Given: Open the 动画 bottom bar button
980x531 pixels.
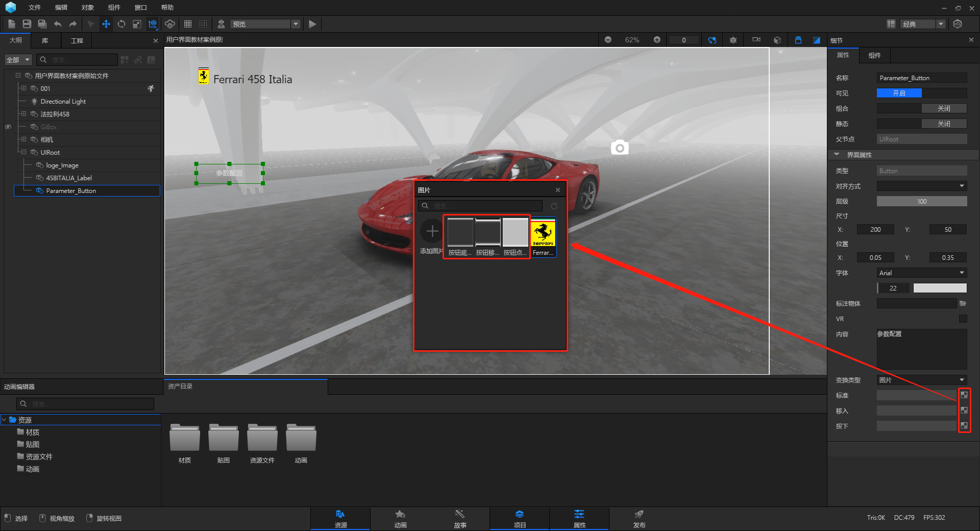Looking at the screenshot, I should click(400, 519).
